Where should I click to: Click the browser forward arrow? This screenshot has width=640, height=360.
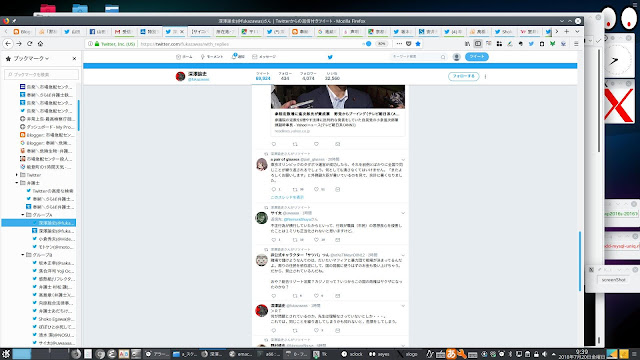19,44
